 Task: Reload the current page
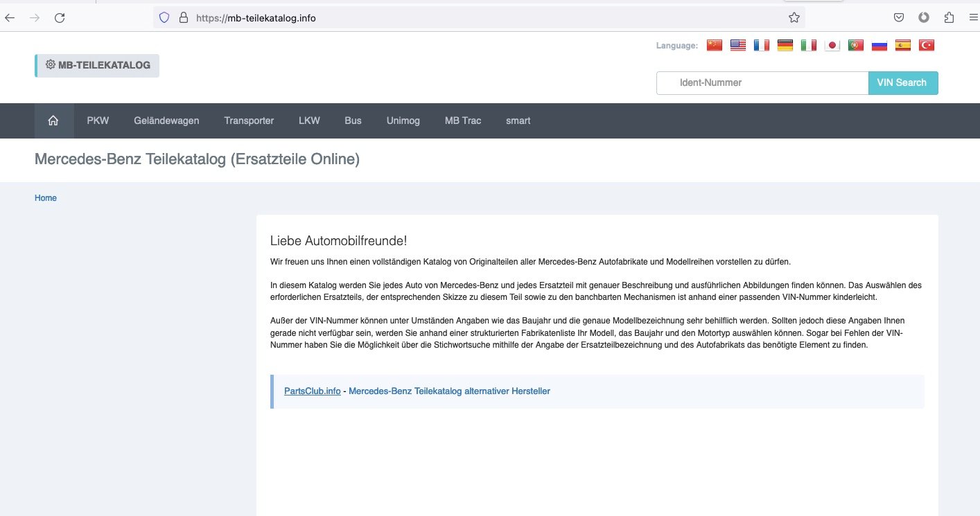pyautogui.click(x=60, y=18)
